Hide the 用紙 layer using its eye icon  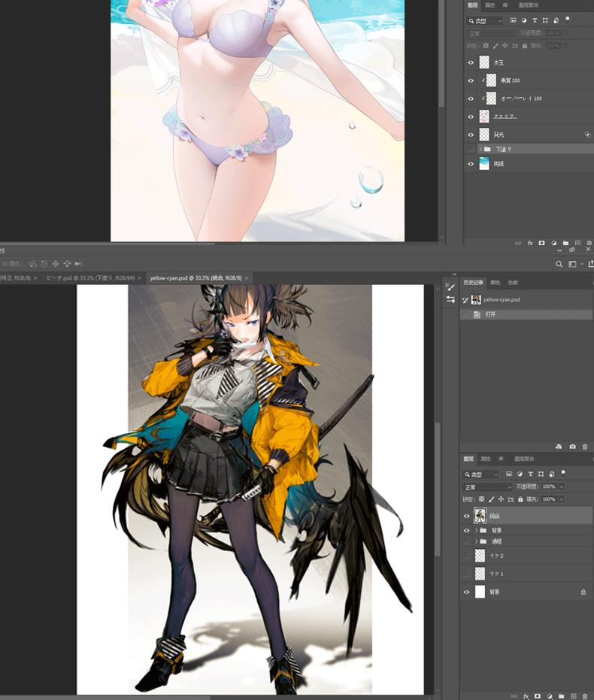[471, 163]
